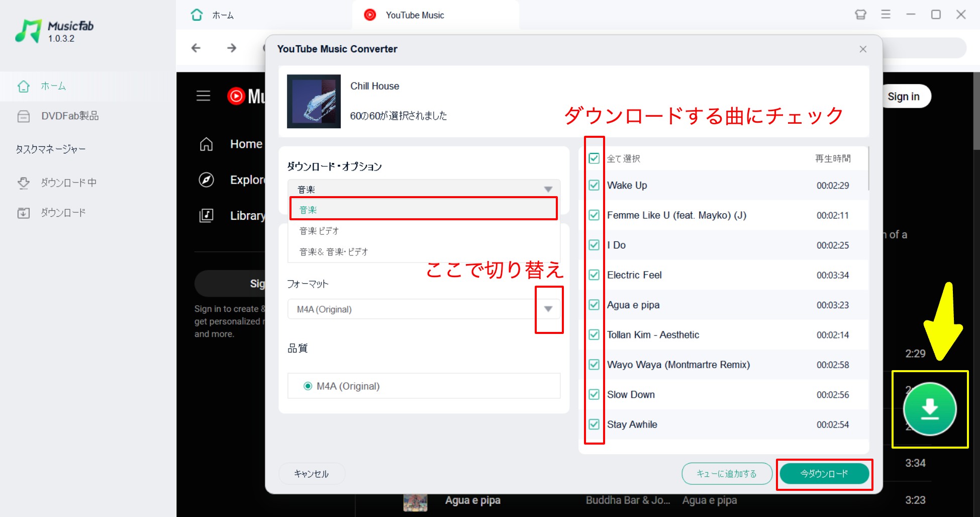Screen dimensions: 980x517
Task: Select the M4A (Original) quality radio button
Action: (x=308, y=386)
